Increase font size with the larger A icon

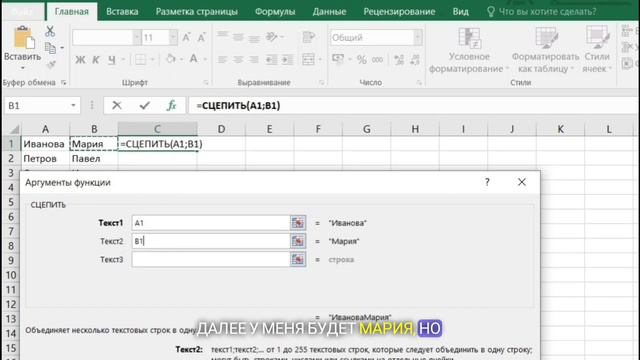186,38
